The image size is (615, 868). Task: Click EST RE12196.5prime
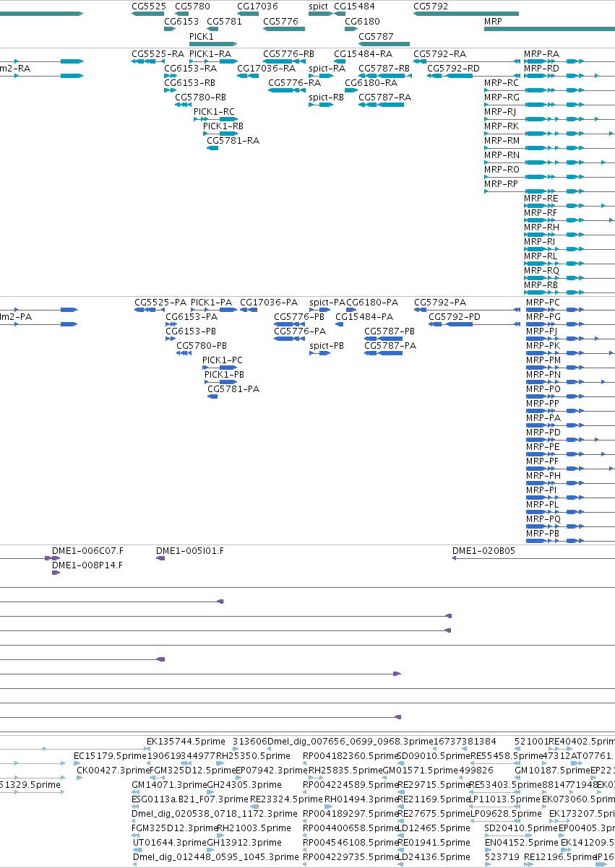pyautogui.click(x=560, y=857)
